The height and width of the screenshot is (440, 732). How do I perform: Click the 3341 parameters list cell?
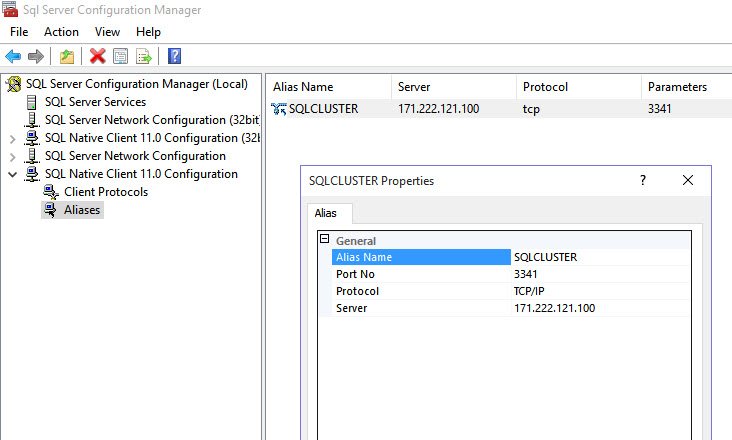[659, 109]
